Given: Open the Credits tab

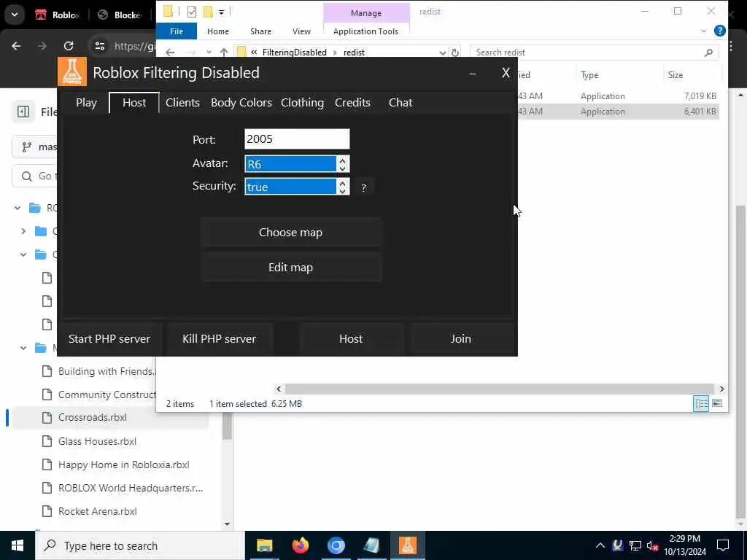Looking at the screenshot, I should tap(352, 103).
